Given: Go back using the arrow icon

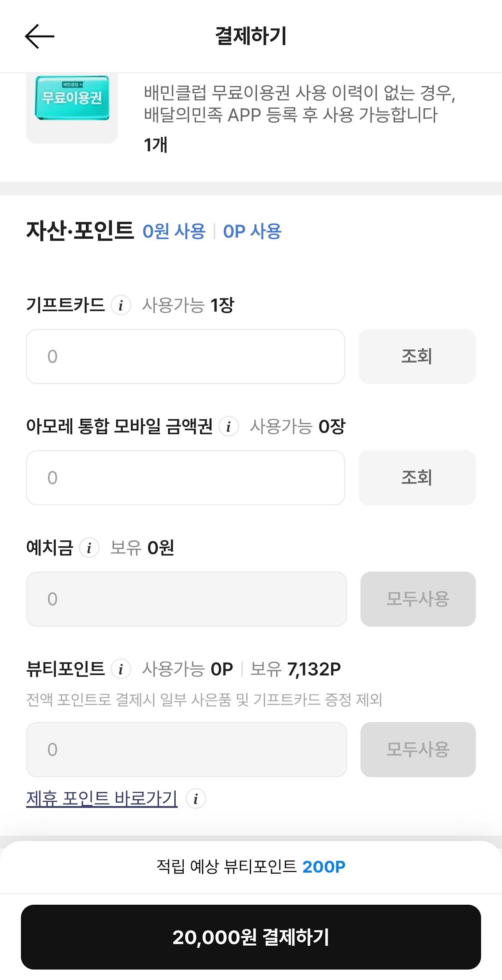Looking at the screenshot, I should pos(40,36).
